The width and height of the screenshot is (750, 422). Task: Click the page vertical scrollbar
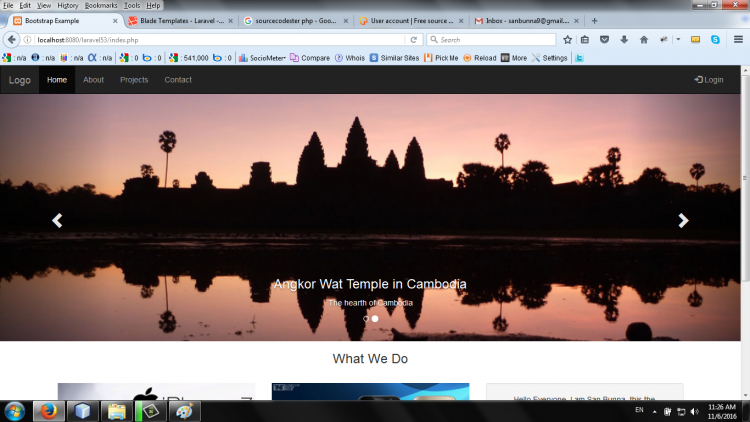coord(745,178)
